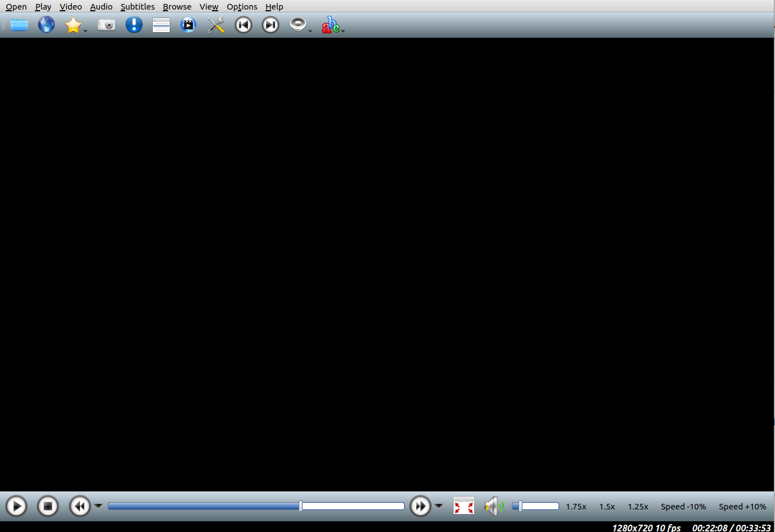Fast forward using the forward button

click(420, 506)
